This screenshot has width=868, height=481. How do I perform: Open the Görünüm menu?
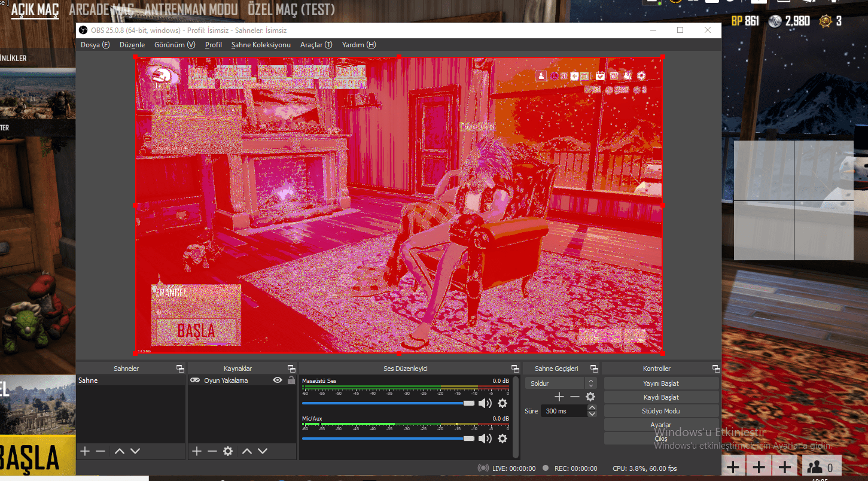pyautogui.click(x=175, y=45)
